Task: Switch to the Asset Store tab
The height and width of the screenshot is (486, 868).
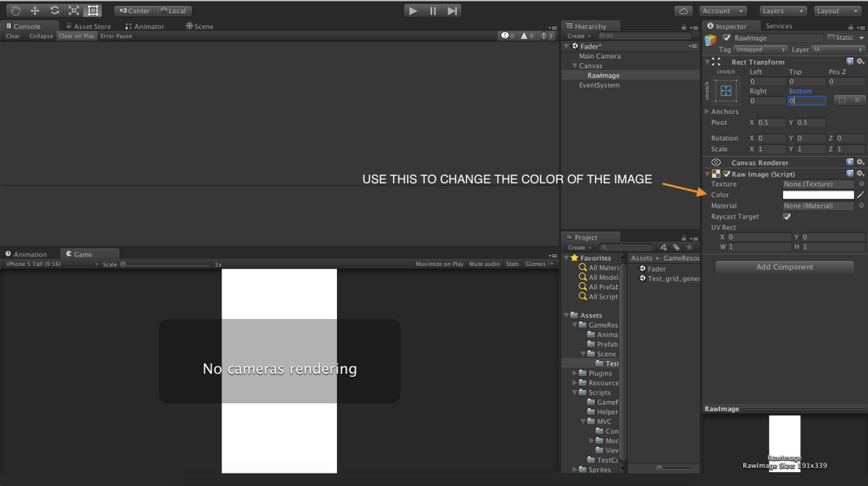Action: [x=89, y=26]
